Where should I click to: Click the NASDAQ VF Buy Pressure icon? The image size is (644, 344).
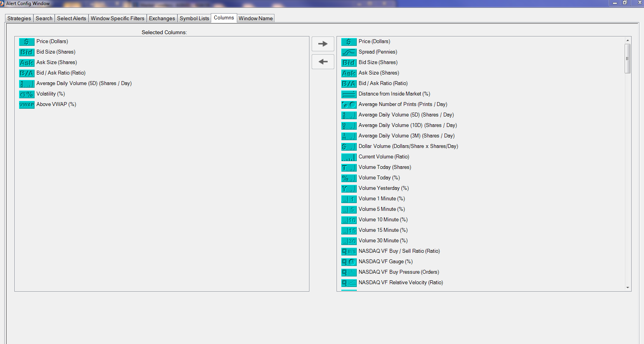[x=349, y=272]
